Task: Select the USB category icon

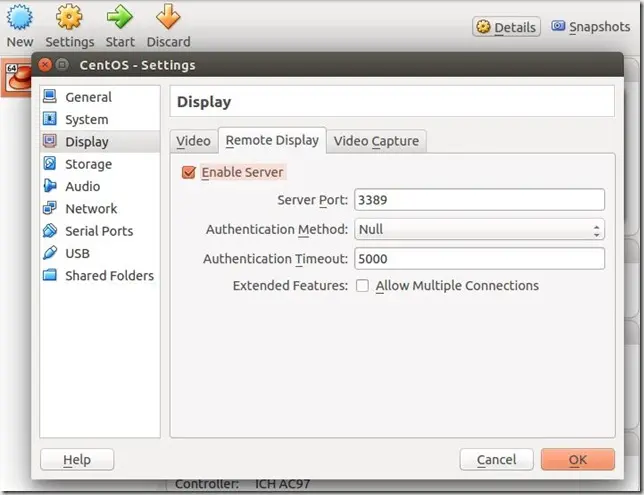Action: click(x=50, y=253)
